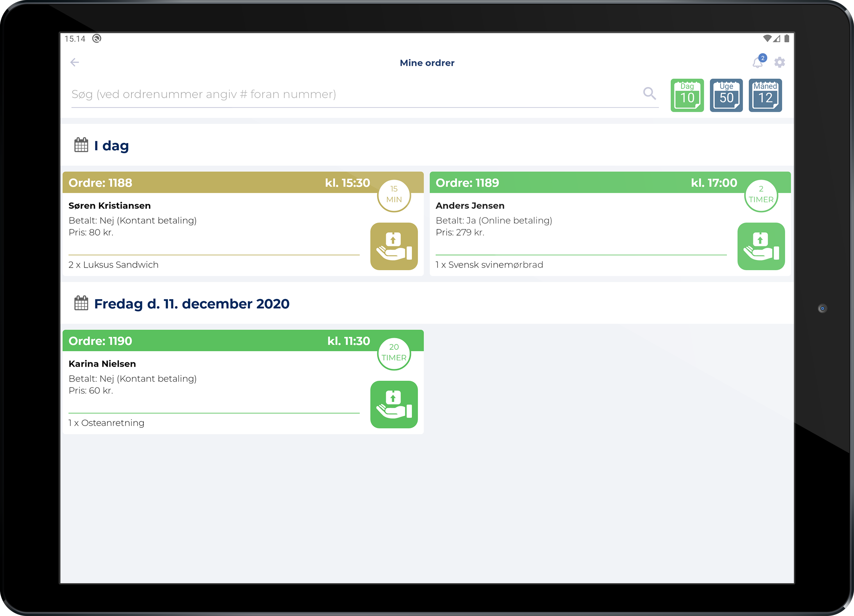
Task: Tap the back arrow icon
Action: pos(75,62)
